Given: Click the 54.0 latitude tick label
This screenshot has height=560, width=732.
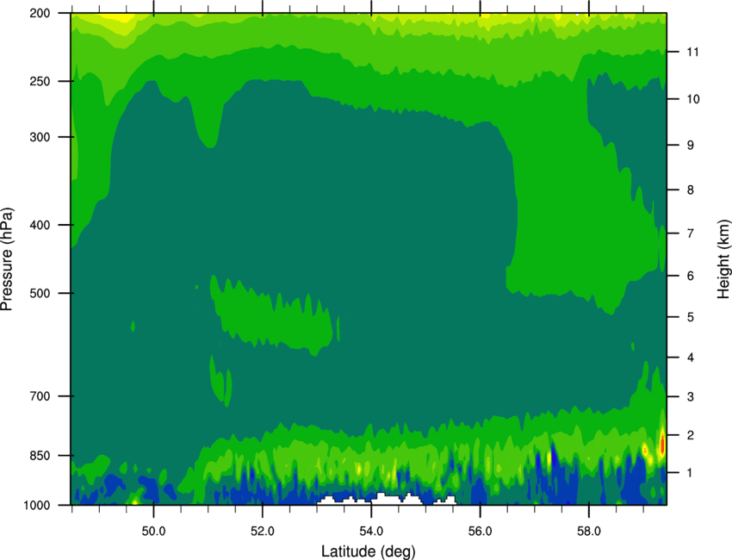Looking at the screenshot, I should point(371,532).
